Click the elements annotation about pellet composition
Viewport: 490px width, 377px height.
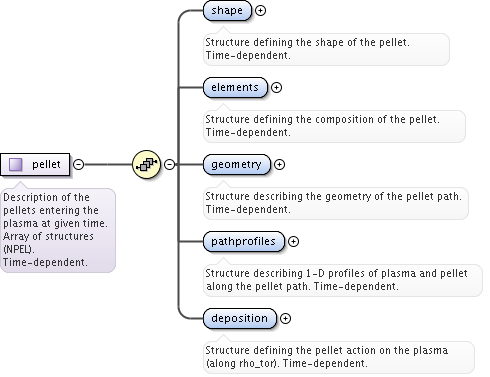coord(334,126)
